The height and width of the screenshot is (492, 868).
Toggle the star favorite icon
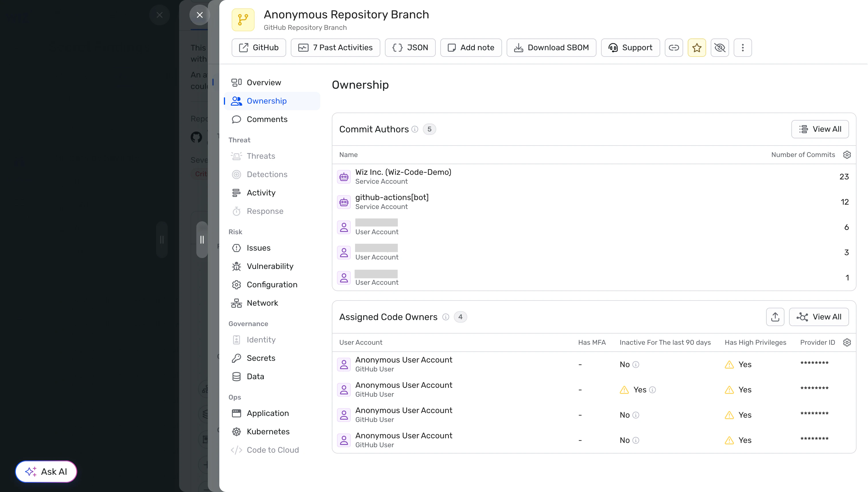coord(697,48)
